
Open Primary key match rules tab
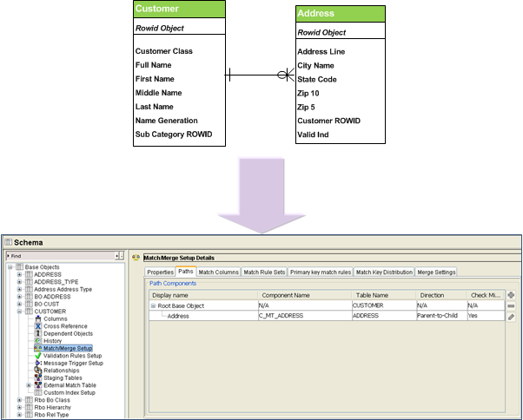click(321, 272)
